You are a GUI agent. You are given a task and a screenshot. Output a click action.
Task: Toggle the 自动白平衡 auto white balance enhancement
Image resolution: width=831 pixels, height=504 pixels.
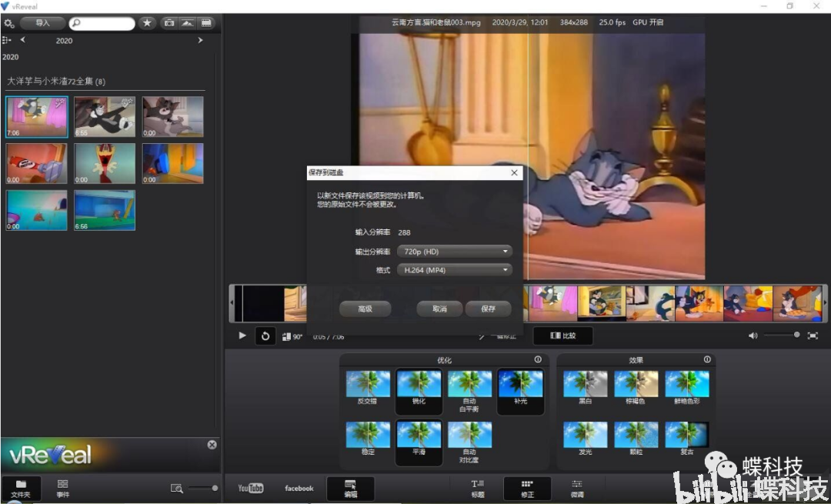click(x=469, y=392)
